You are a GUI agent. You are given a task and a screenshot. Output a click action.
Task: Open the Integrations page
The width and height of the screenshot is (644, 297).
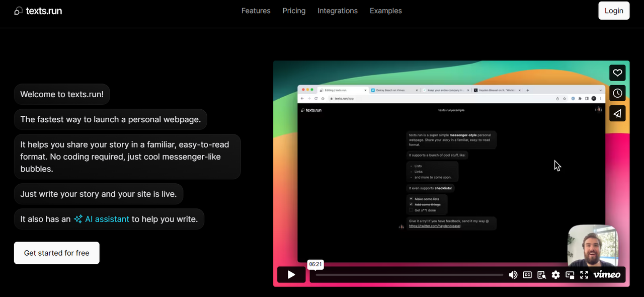pos(338,11)
